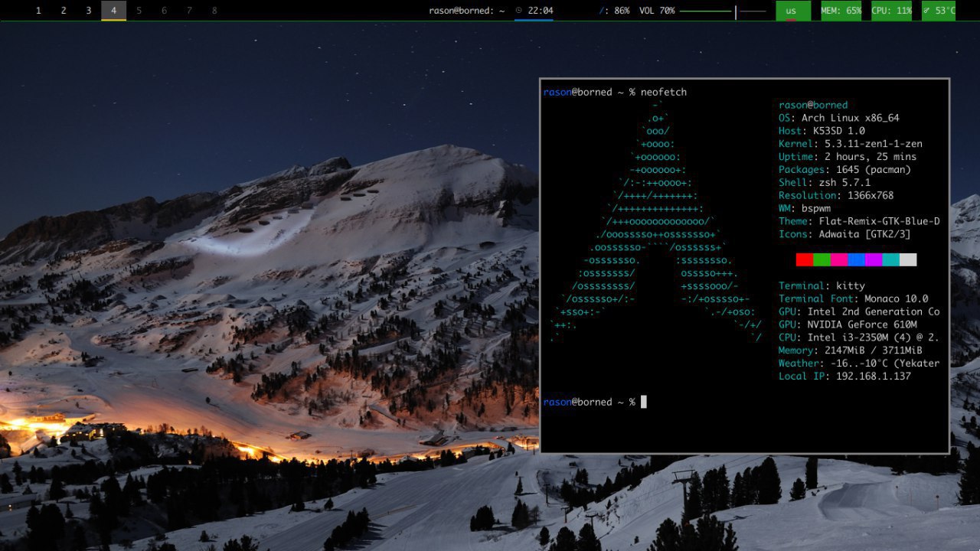The width and height of the screenshot is (980, 551).
Task: Click the root filesystem 86% indicator
Action: click(613, 11)
